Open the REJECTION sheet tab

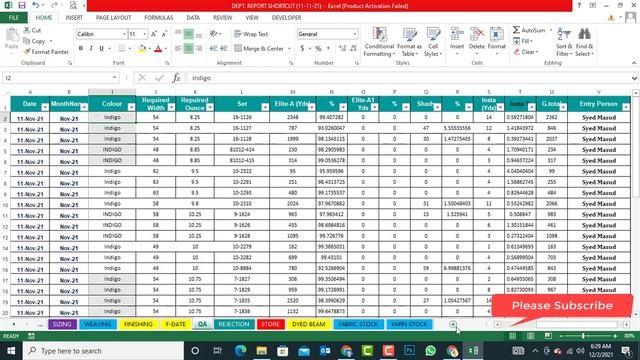234,324
